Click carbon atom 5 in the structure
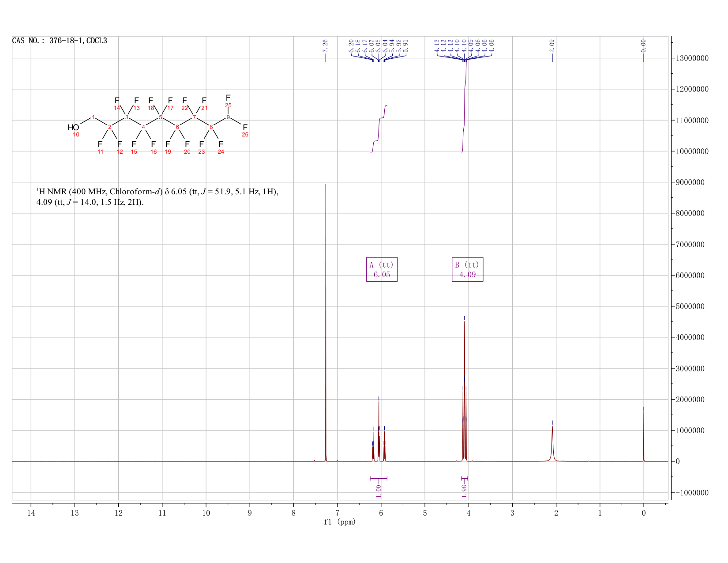 pos(161,117)
